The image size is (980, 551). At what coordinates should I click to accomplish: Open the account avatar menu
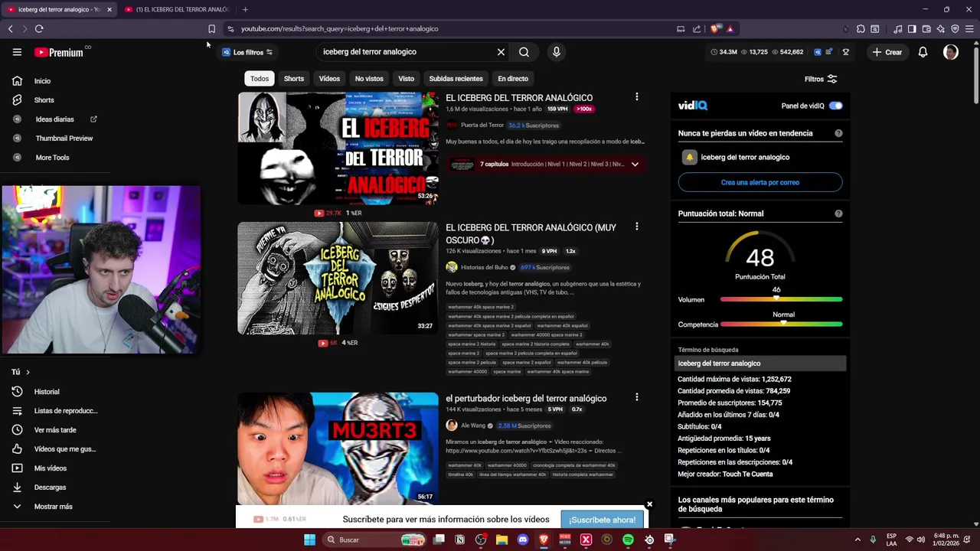pos(951,52)
